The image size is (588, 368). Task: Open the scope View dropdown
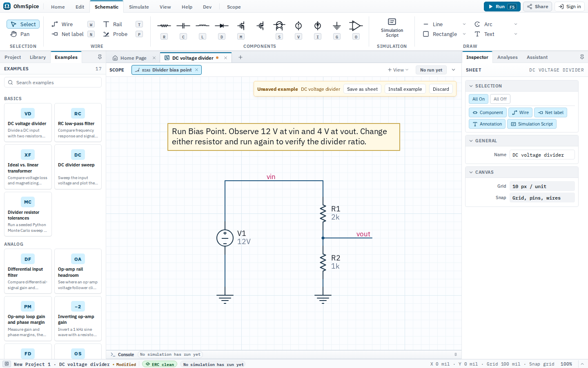(x=398, y=70)
